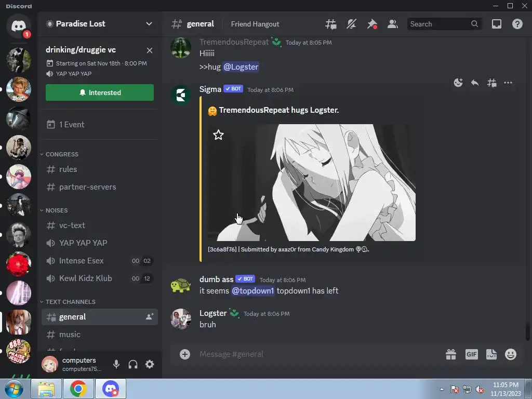
Task: Open the vc-text channel
Action: pos(100,225)
